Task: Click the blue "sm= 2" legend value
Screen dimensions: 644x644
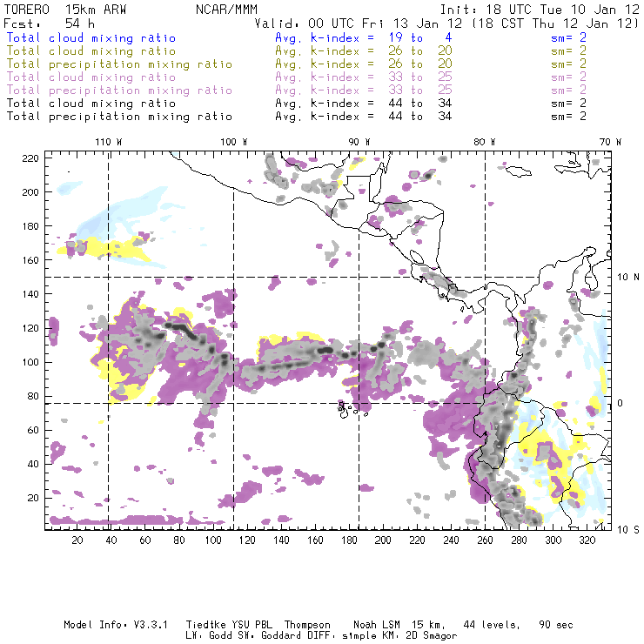Action: pos(568,37)
